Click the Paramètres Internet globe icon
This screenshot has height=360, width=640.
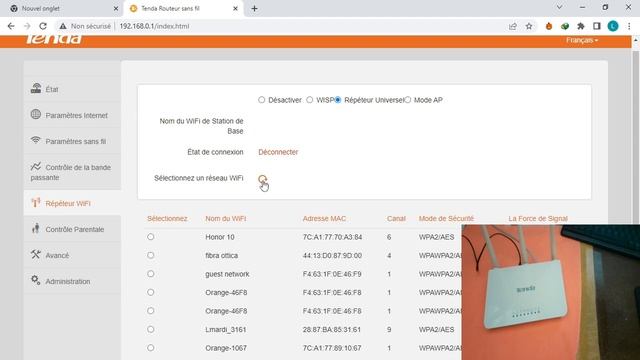(x=36, y=114)
